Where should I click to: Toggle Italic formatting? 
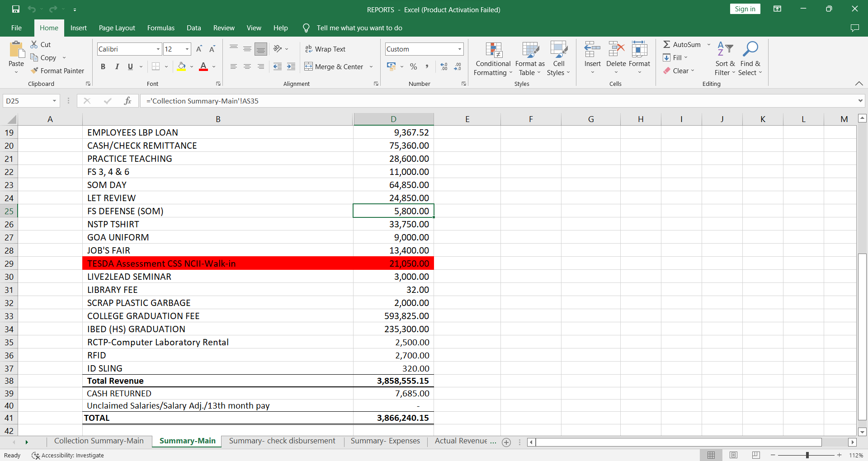point(117,66)
